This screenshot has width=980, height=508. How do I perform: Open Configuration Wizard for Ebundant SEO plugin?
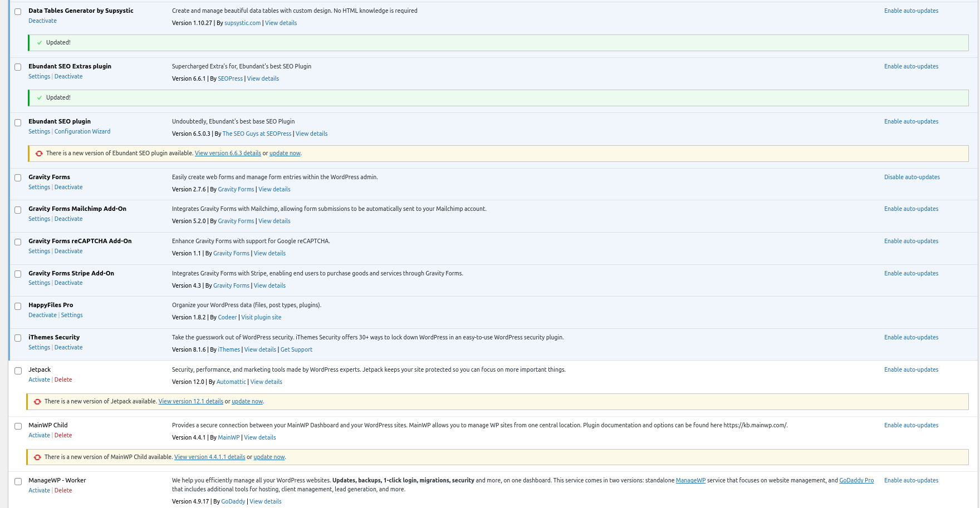pyautogui.click(x=82, y=132)
